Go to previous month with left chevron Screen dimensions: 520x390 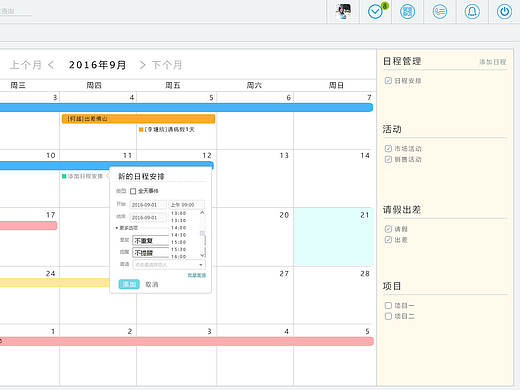tap(51, 65)
